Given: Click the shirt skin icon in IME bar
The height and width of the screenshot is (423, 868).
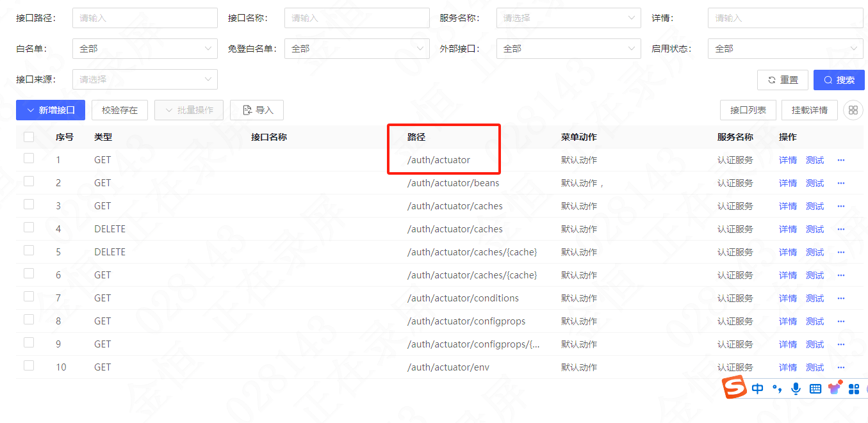Looking at the screenshot, I should click(834, 388).
